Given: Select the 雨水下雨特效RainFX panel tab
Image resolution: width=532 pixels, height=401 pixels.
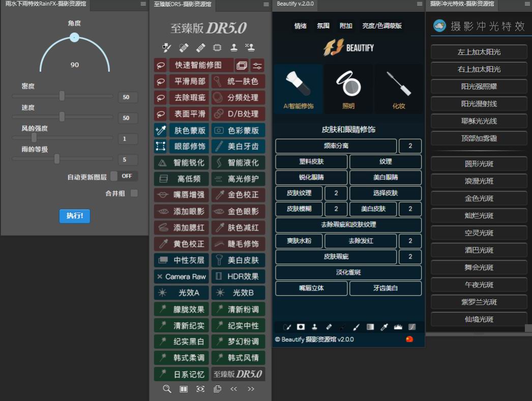Looking at the screenshot, I should tap(45, 4).
